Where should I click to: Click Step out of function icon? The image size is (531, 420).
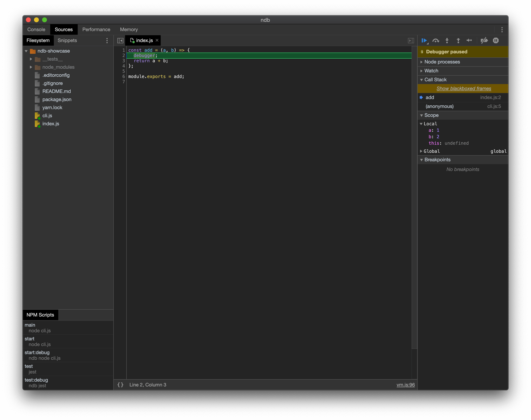pos(458,41)
